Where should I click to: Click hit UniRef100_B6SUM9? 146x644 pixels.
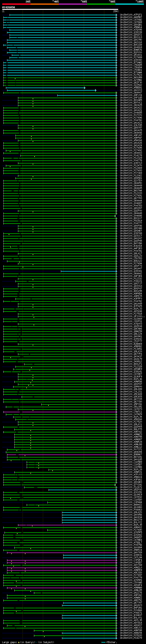pyautogui.click(x=131, y=77)
